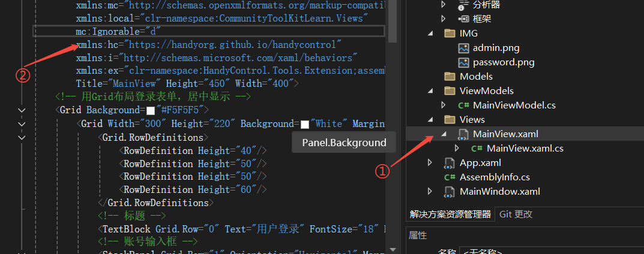
Task: Click the xmlns:hc handycontrol URL text
Action: [233, 44]
